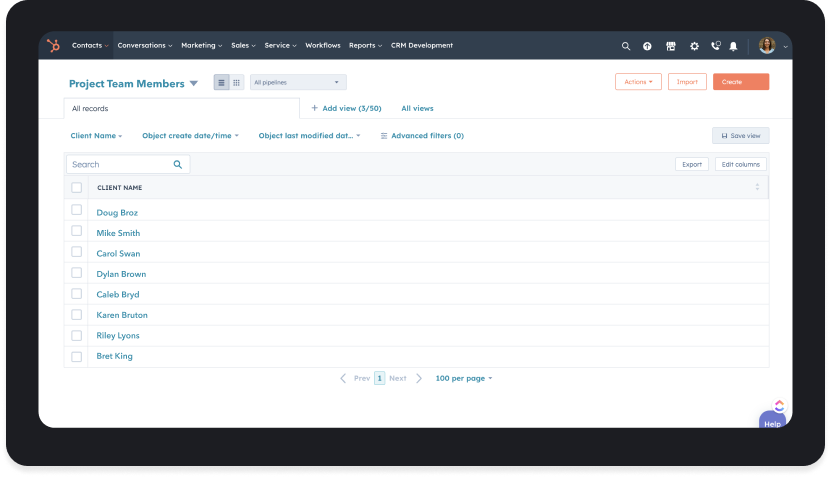Click the magnifier icon in the Search box

pos(178,164)
